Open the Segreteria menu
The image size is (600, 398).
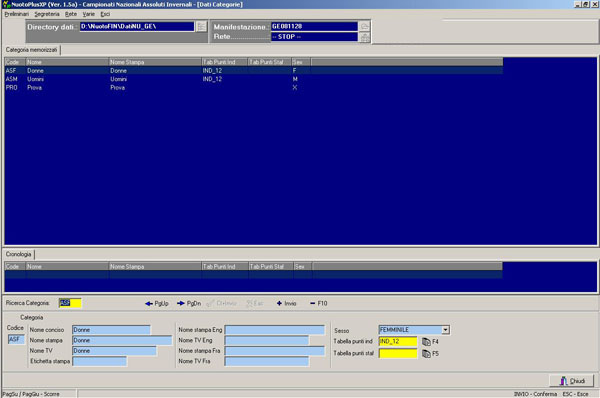(x=47, y=14)
